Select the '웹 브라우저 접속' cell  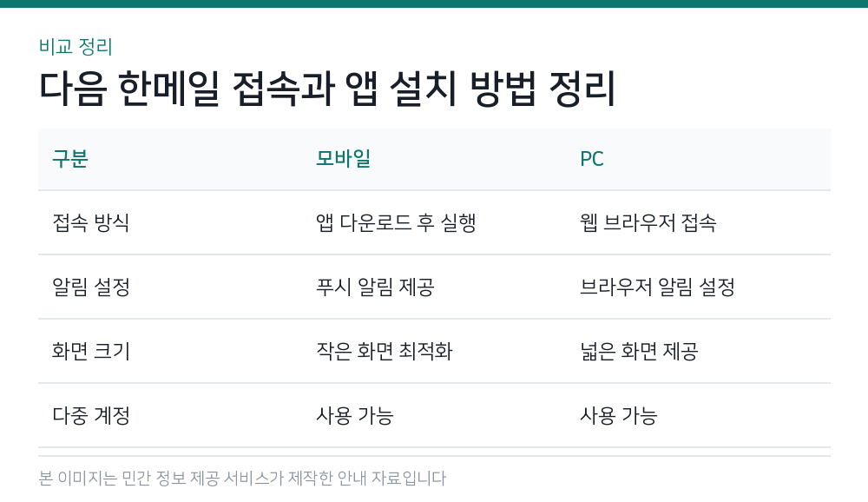click(x=648, y=222)
